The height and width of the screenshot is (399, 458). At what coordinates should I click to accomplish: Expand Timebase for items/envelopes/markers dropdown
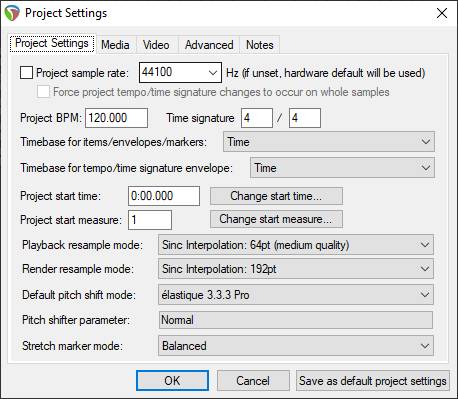tap(329, 142)
